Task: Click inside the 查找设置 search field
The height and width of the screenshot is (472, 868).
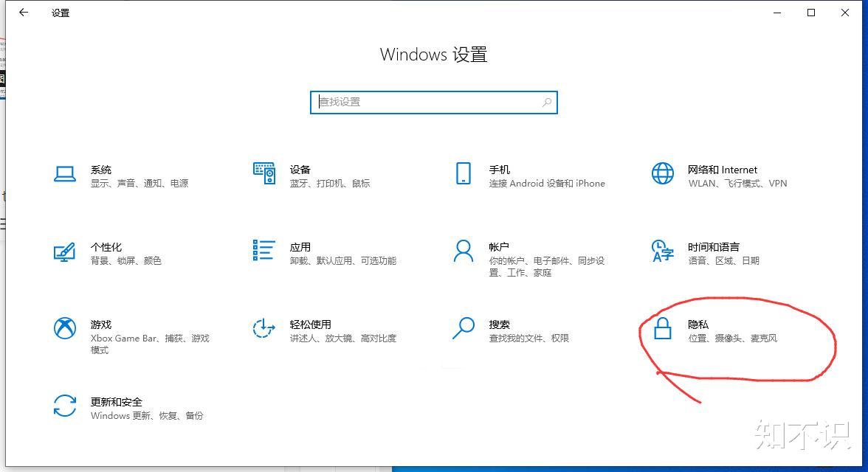Action: tap(433, 103)
